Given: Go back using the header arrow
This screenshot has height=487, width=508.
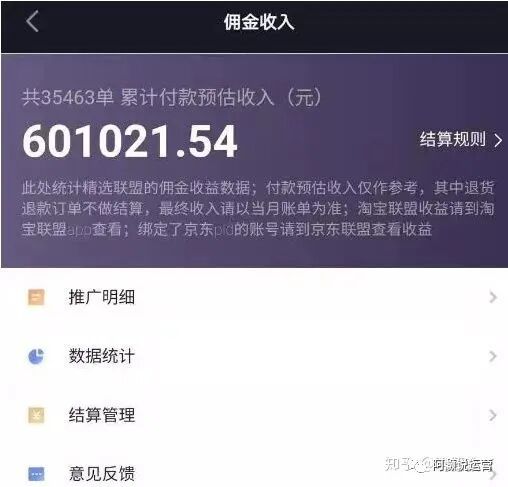Looking at the screenshot, I should tap(32, 21).
